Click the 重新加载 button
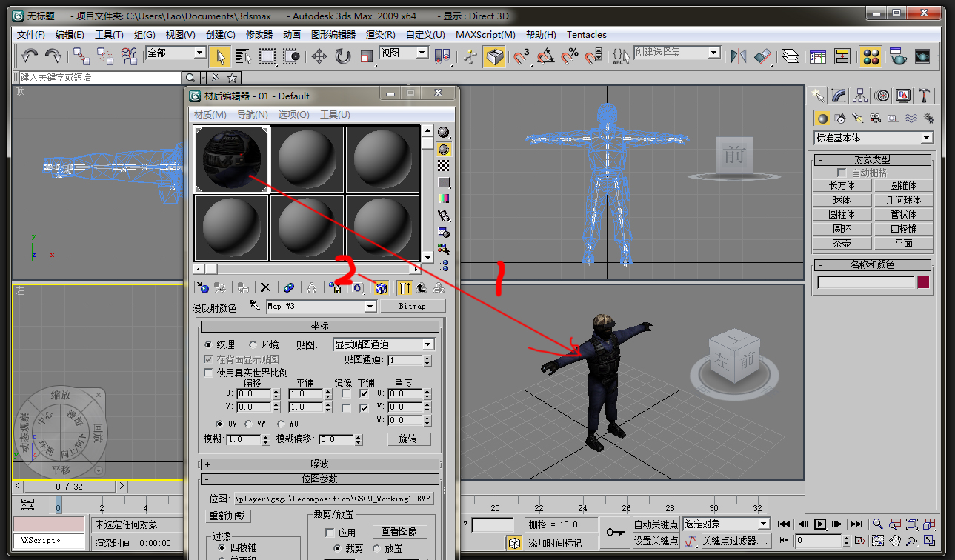The height and width of the screenshot is (560, 955). point(227,516)
